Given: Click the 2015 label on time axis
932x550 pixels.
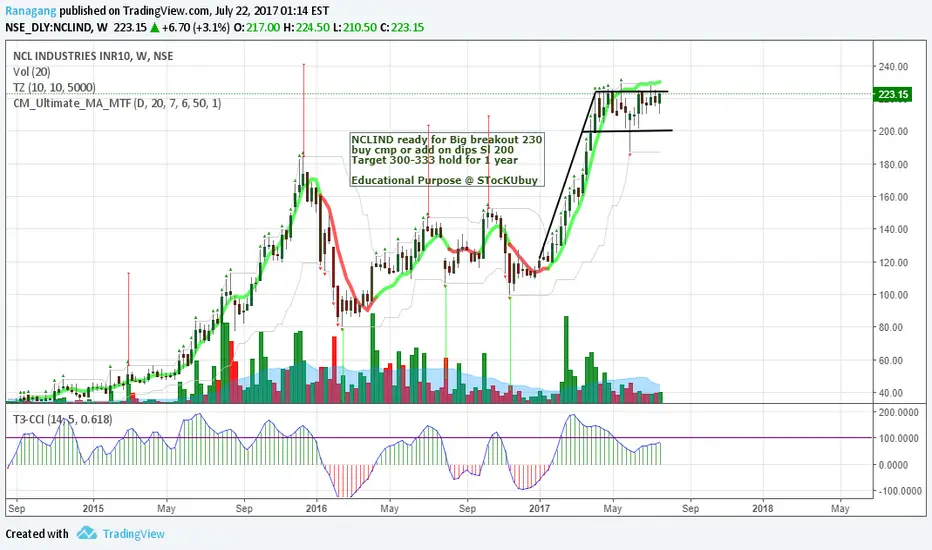Looking at the screenshot, I should (93, 508).
